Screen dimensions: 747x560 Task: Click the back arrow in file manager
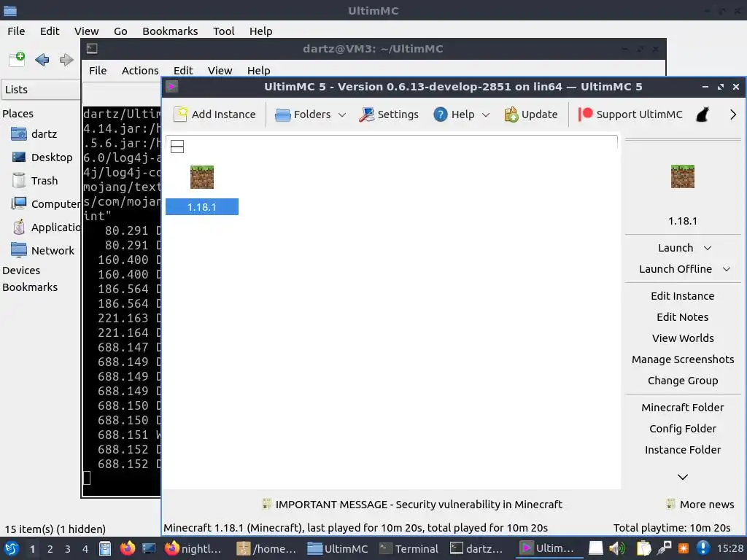(x=42, y=60)
